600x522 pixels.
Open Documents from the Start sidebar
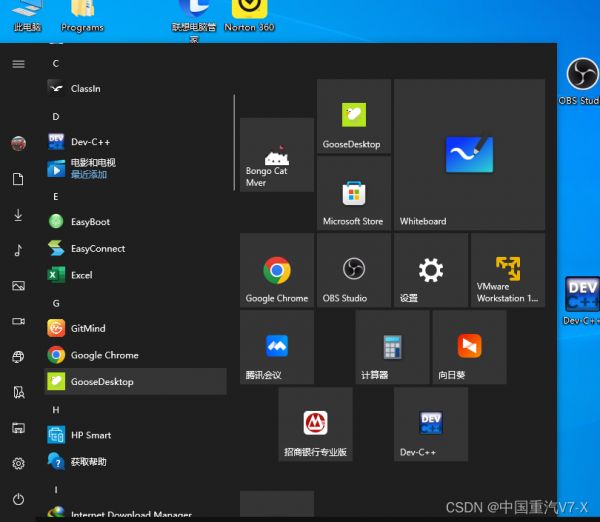coord(18,179)
